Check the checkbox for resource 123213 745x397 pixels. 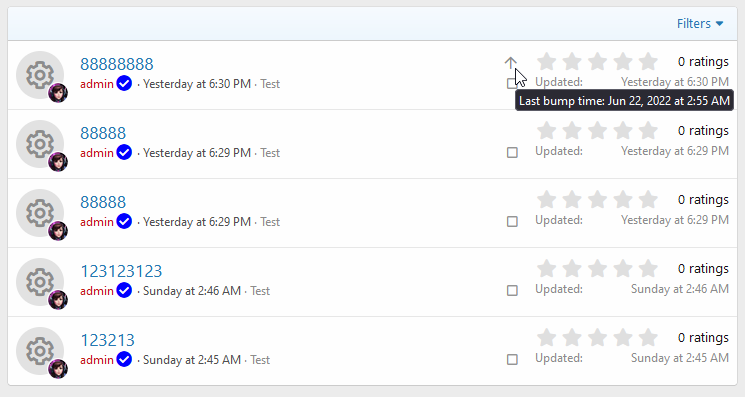pos(512,359)
